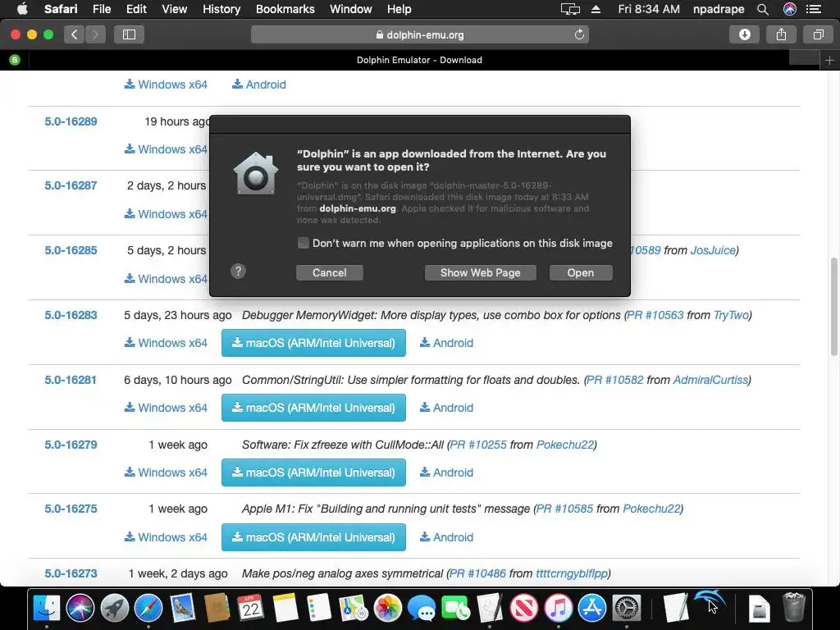Open Finder from the Dock
Screen dimensions: 840x630
coord(47,608)
